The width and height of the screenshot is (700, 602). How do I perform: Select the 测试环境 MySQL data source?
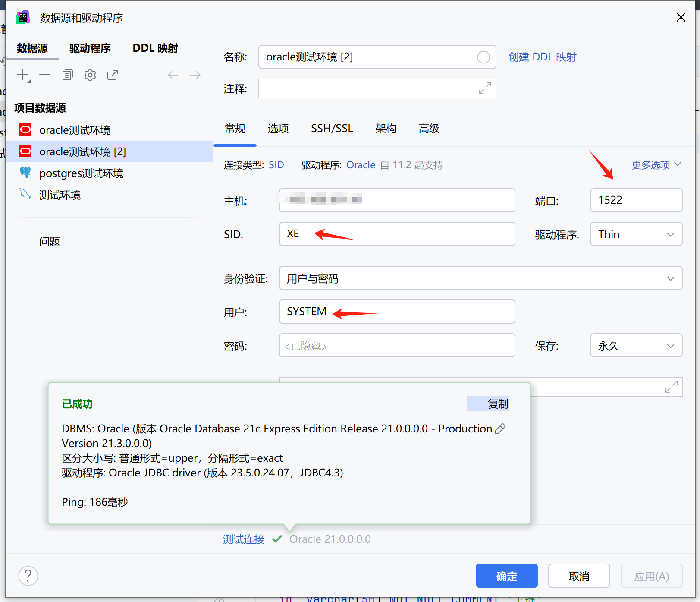tap(109, 195)
